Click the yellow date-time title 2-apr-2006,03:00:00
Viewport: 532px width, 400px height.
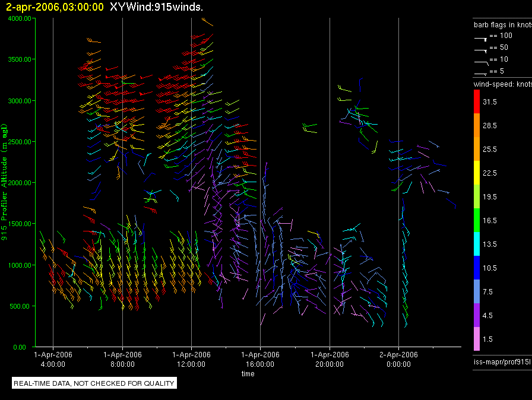pyautogui.click(x=55, y=7)
